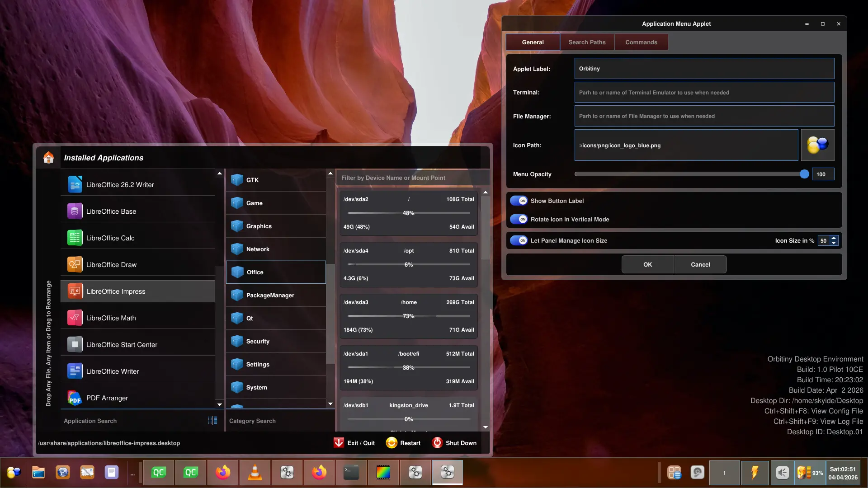Click the Shut Down power icon
Image resolution: width=868 pixels, height=488 pixels.
[x=437, y=443]
